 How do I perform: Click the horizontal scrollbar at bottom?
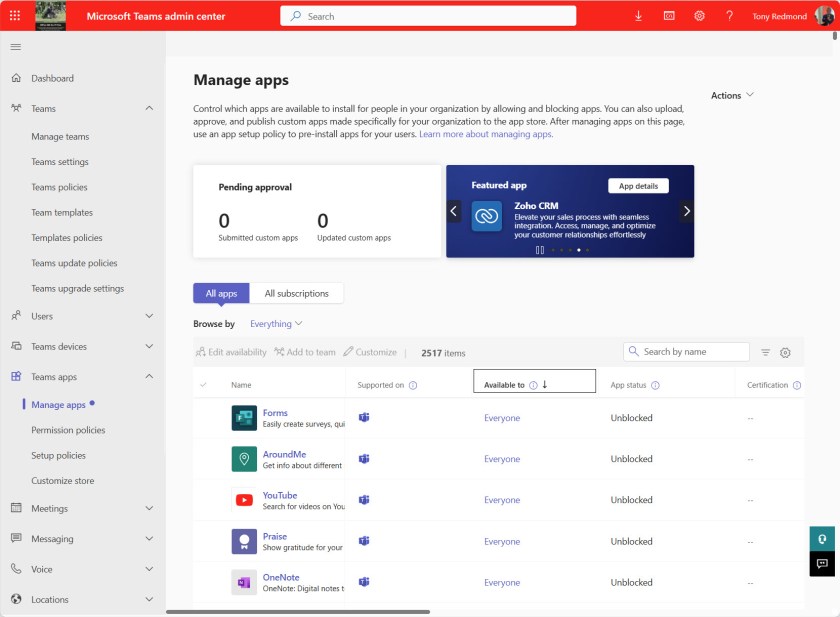[298, 612]
